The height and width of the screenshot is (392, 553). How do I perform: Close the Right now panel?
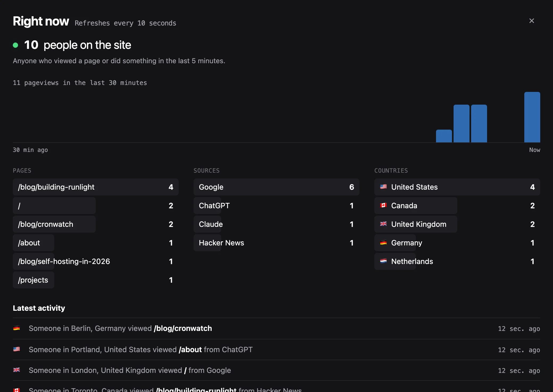(x=531, y=21)
